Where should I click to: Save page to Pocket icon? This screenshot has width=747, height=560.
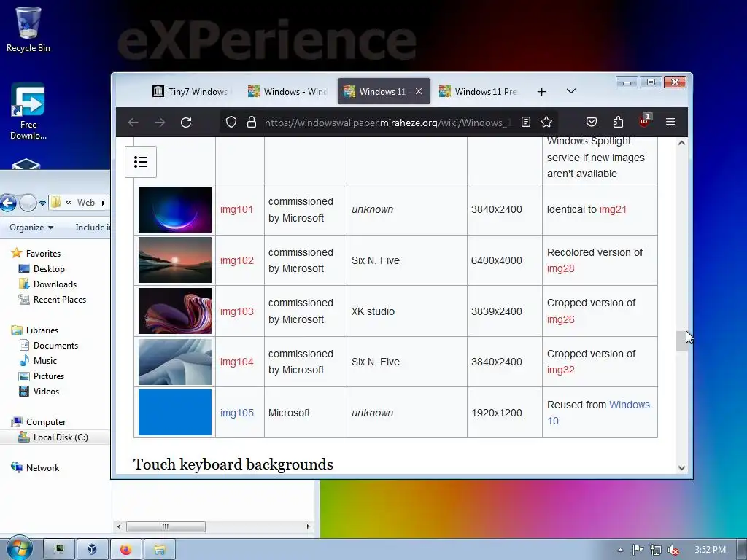[x=591, y=122]
